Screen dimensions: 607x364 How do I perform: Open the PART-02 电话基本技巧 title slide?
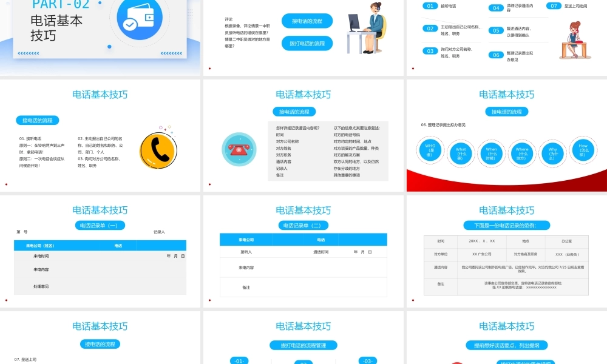100,37
